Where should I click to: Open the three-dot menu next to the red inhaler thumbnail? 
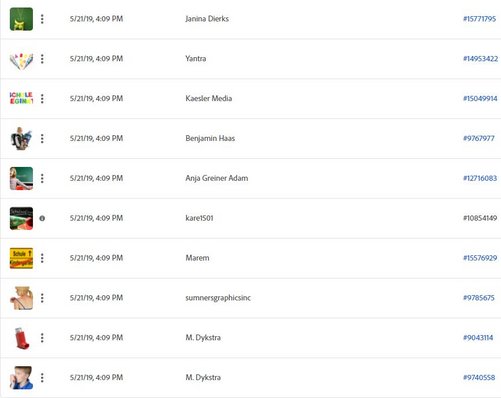point(42,338)
